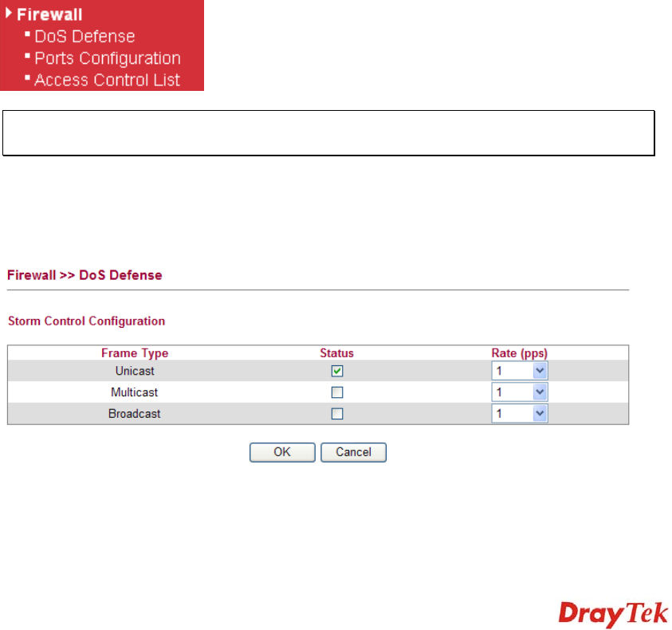Screen dimensions: 672x630
Task: Open Access Control List menu item
Action: pyautogui.click(x=107, y=81)
